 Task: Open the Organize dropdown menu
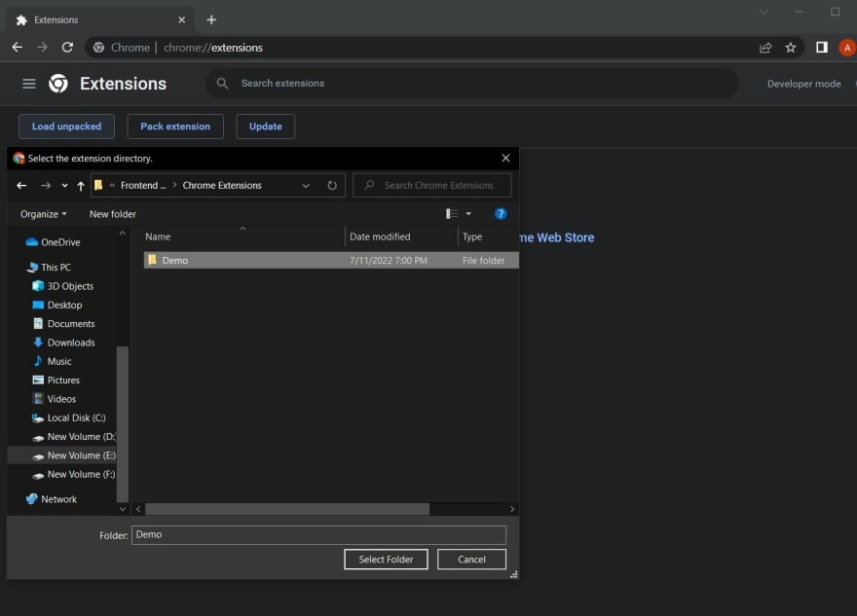click(x=44, y=214)
